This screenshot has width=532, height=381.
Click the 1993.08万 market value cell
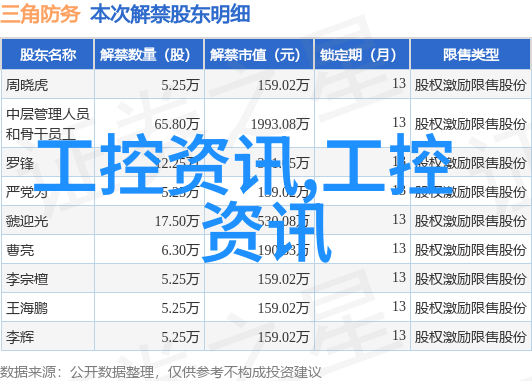click(280, 124)
